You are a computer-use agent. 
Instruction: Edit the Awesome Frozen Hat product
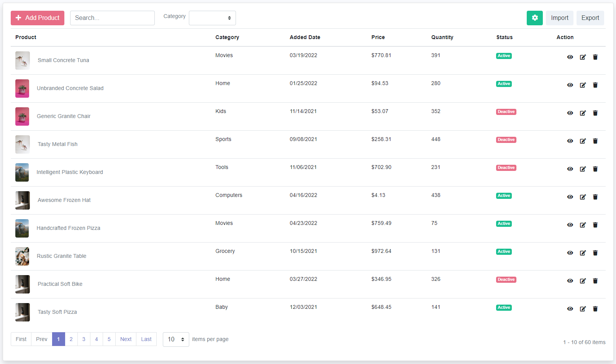click(x=583, y=197)
